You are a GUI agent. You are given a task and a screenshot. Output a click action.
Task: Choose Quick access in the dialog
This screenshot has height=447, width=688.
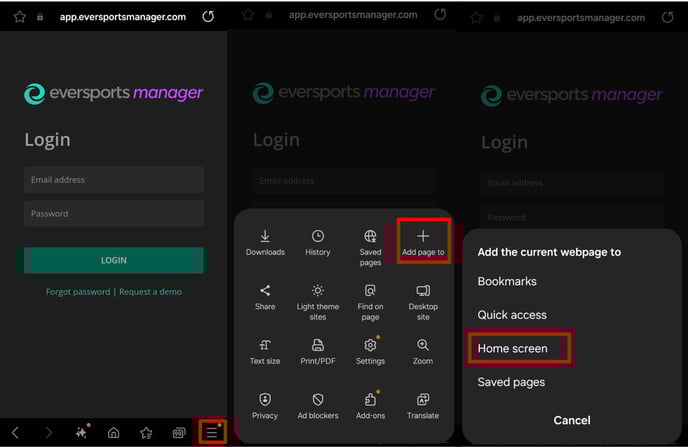pos(512,315)
